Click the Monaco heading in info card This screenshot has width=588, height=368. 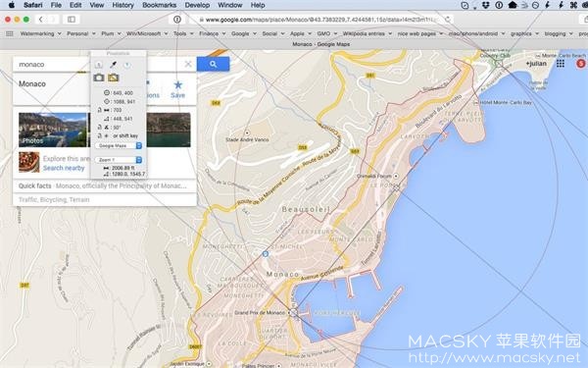point(32,83)
